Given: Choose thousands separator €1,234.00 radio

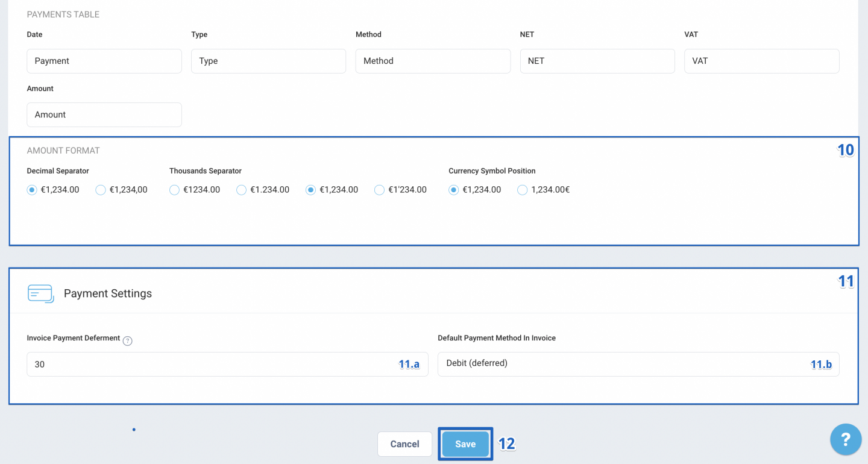Looking at the screenshot, I should click(x=310, y=190).
